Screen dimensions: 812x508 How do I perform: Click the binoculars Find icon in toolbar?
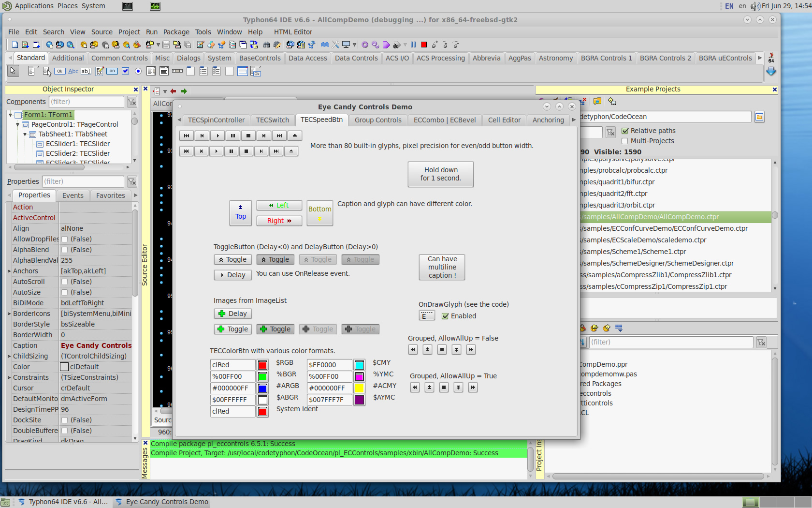tap(266, 45)
